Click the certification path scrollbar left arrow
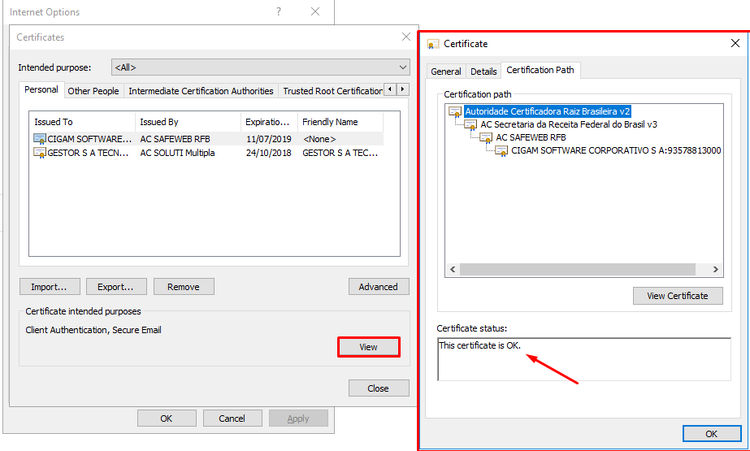 [452, 269]
